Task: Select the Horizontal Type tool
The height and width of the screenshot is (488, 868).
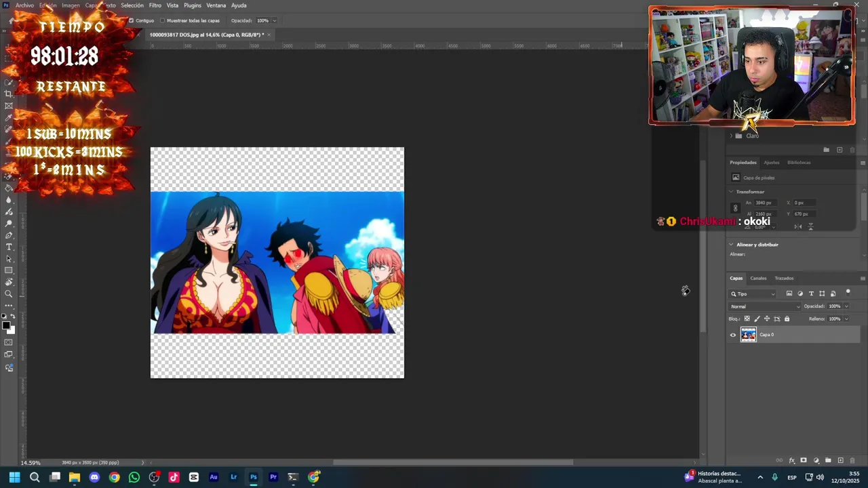Action: 9,247
